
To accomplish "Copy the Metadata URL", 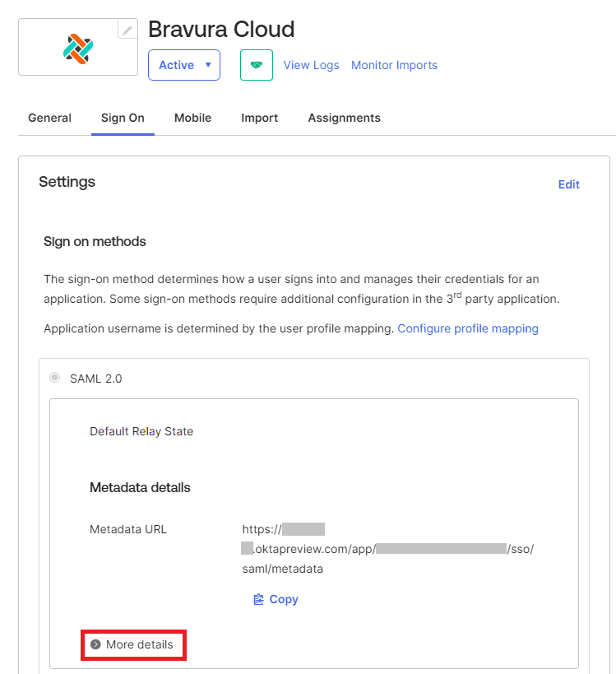I will coord(276,599).
